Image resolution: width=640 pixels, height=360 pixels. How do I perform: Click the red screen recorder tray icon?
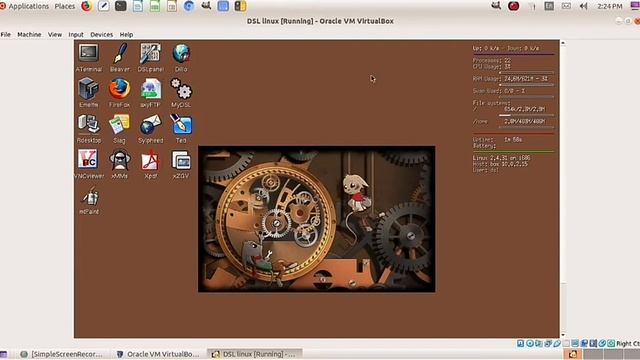pyautogui.click(x=513, y=6)
